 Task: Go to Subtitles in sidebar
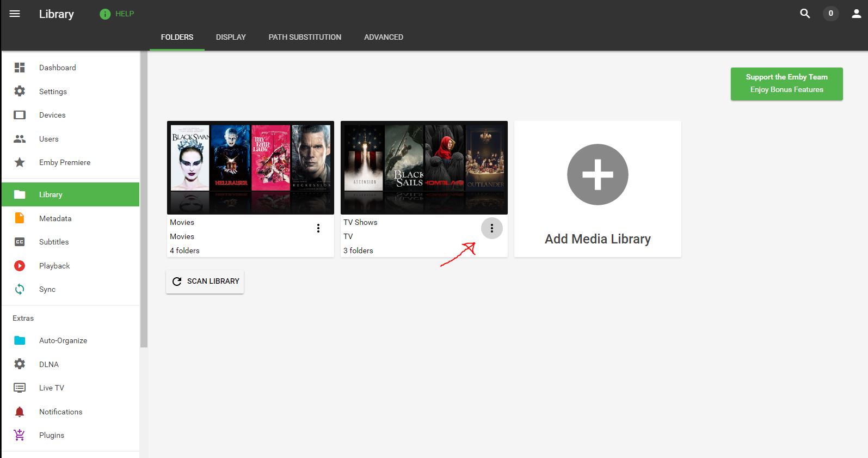[71, 242]
